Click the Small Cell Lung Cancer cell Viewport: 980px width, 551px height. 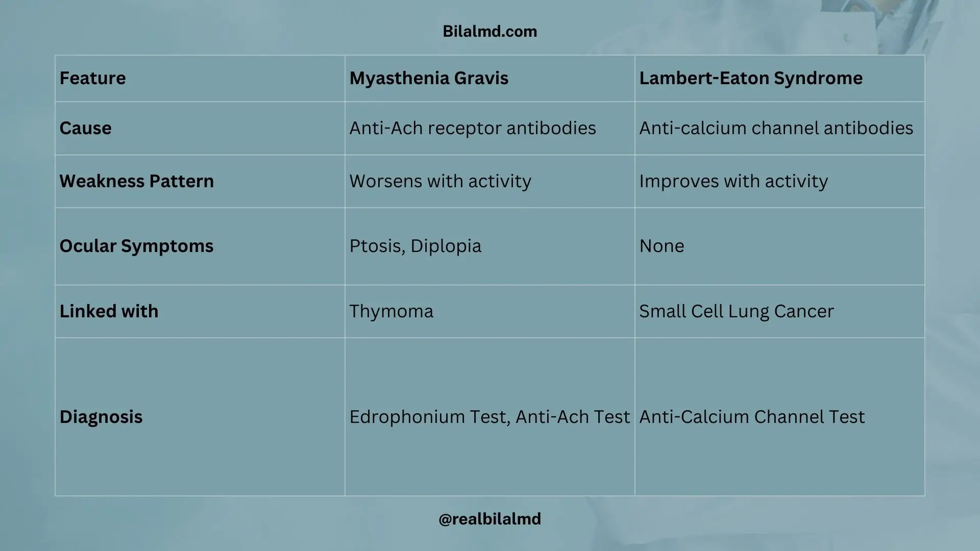736,311
